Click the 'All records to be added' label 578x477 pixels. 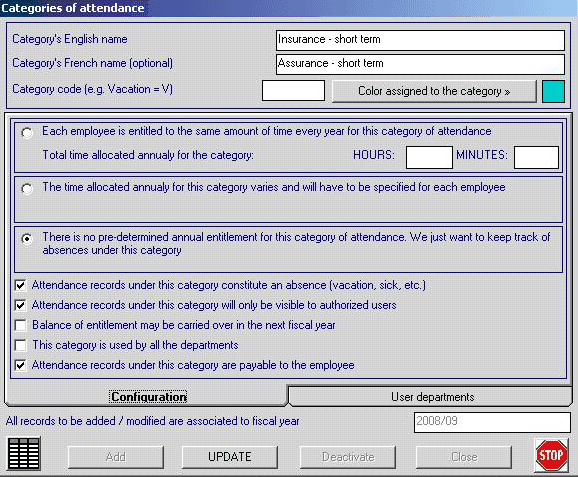tap(152, 421)
